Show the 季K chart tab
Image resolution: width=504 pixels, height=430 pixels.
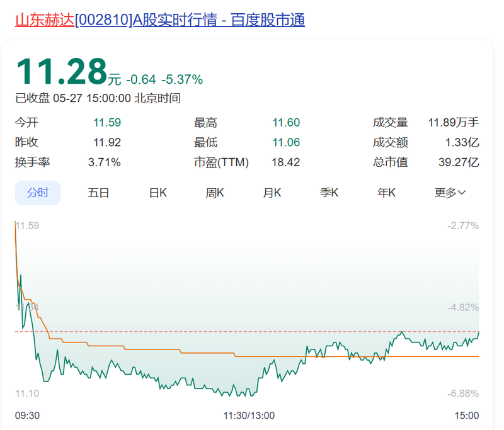(x=329, y=193)
